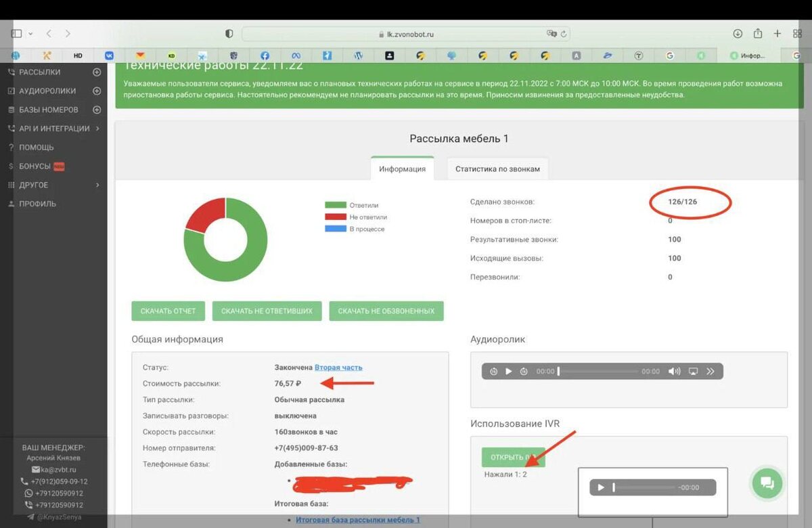Click the AirPlay icon in audio player
The width and height of the screenshot is (812, 528).
pos(693,372)
